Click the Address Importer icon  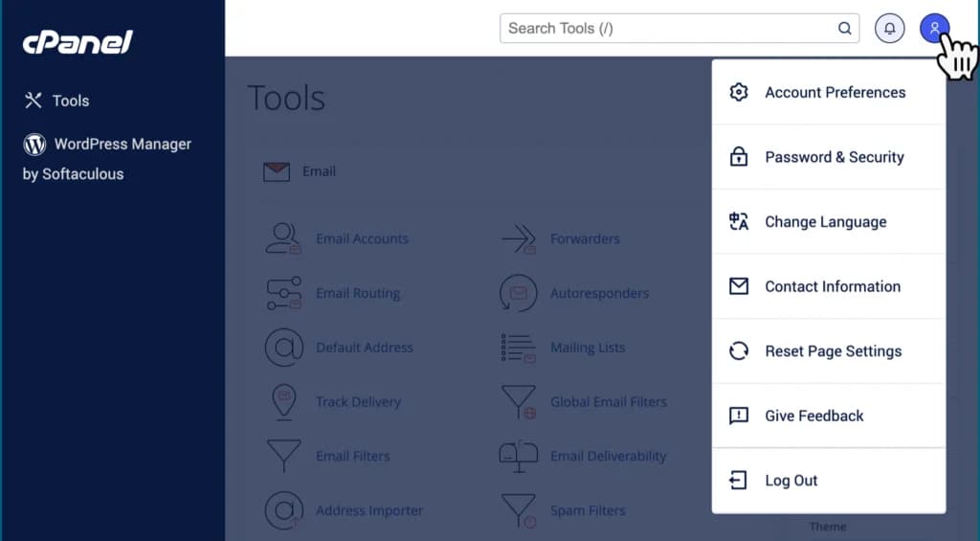click(284, 510)
